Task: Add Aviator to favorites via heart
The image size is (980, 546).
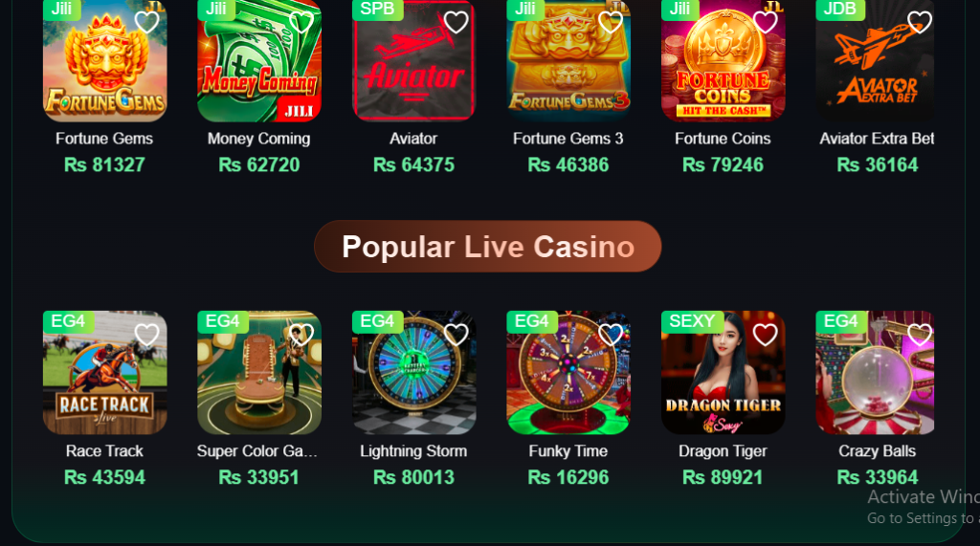Action: [x=457, y=23]
